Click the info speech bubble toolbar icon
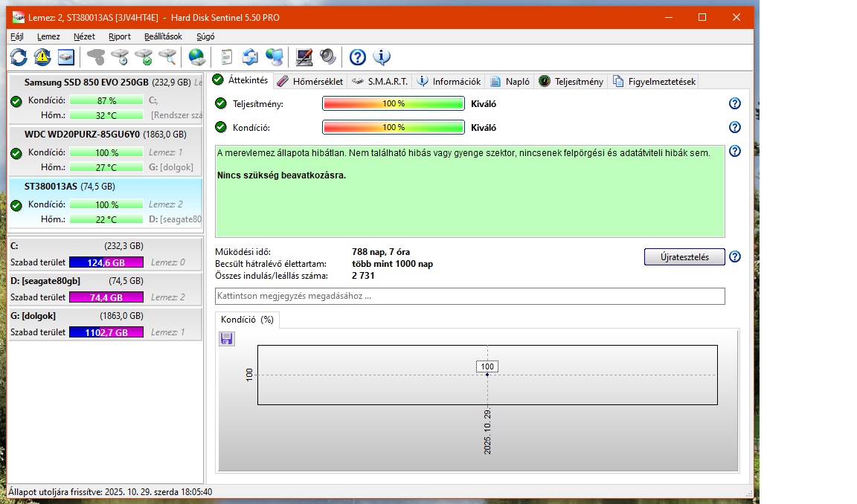Viewport: 857px width, 504px height. (x=382, y=56)
